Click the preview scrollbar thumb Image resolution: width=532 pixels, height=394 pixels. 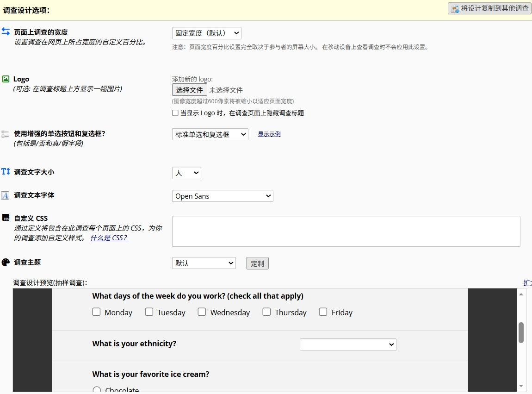[x=521, y=332]
